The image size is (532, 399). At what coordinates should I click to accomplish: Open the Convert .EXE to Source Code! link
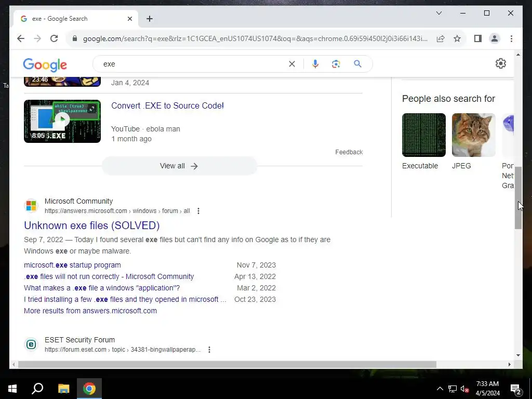[x=168, y=105]
